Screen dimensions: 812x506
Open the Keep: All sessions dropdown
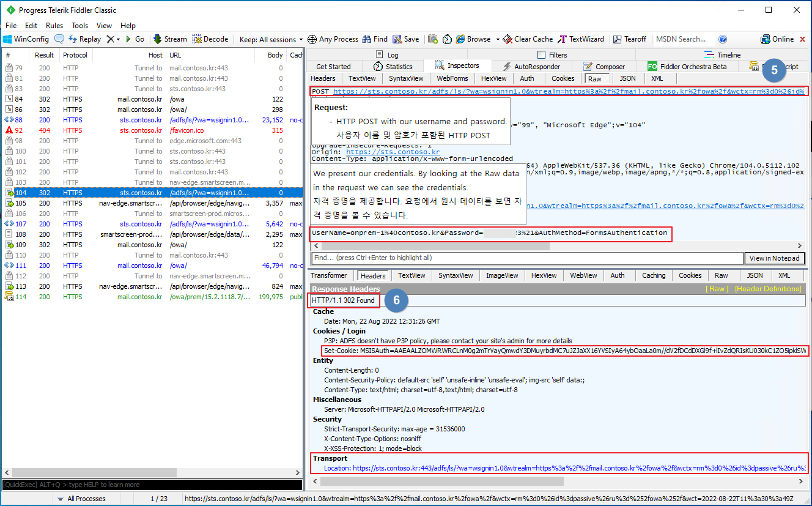(x=271, y=39)
